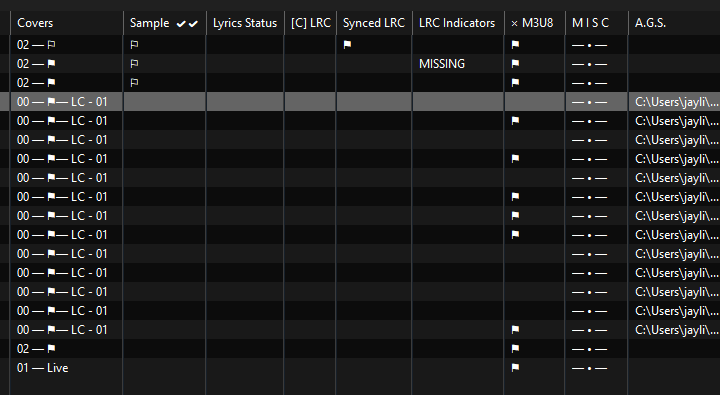Click the filled flag in Synced LRC column
This screenshot has height=395, width=720.
tap(347, 45)
